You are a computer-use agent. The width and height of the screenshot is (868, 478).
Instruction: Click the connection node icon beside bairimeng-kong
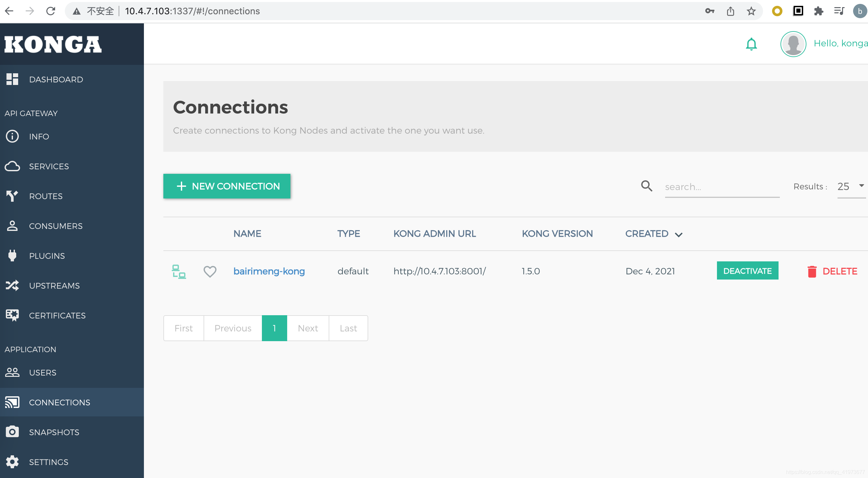pos(179,271)
